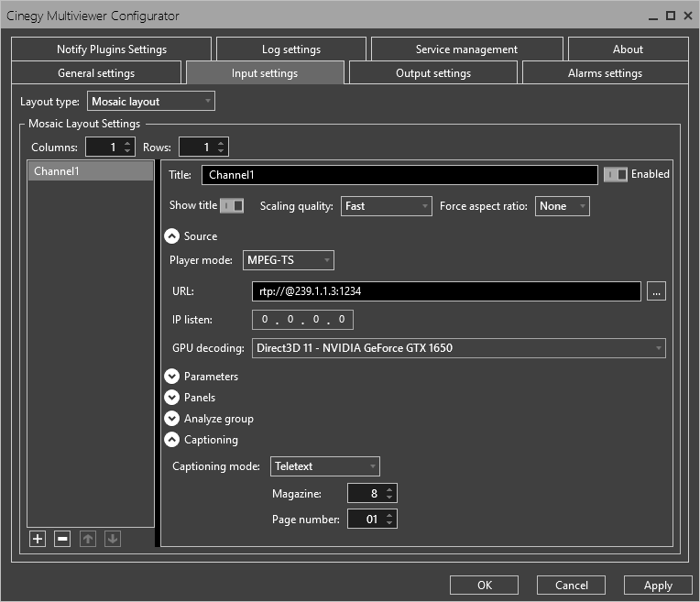Collapse the Source section chevron
700x602 pixels.
[171, 236]
